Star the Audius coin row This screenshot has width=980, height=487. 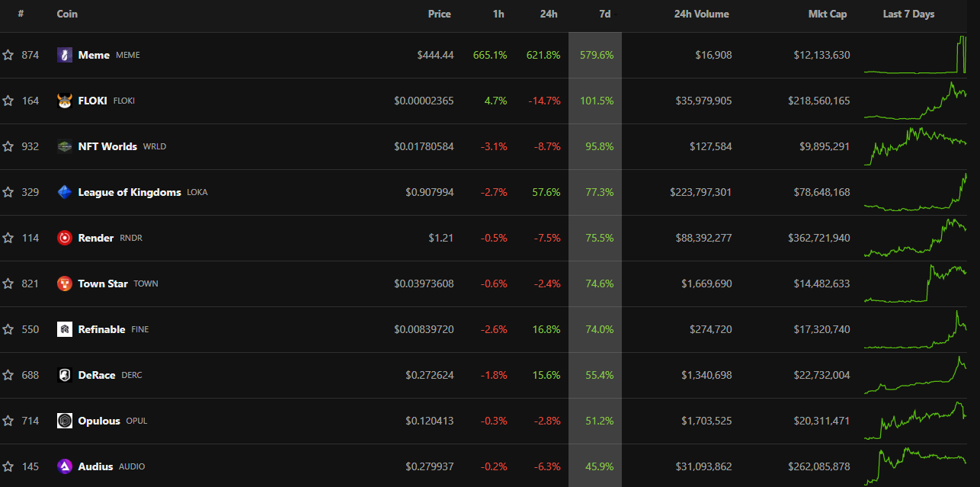8,466
